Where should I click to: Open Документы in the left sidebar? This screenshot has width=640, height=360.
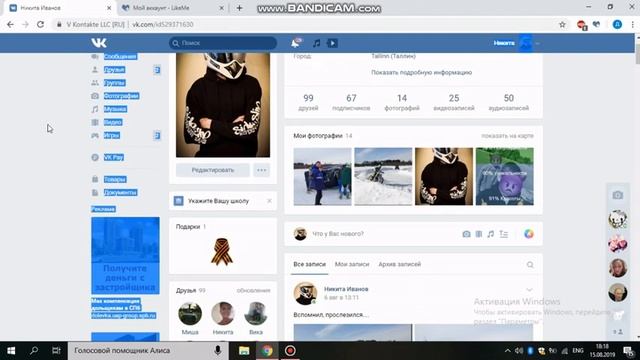point(120,192)
